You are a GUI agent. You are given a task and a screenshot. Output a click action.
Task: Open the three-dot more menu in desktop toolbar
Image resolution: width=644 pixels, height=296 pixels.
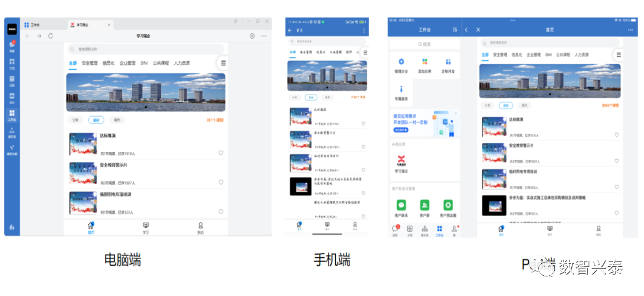pyautogui.click(x=264, y=36)
